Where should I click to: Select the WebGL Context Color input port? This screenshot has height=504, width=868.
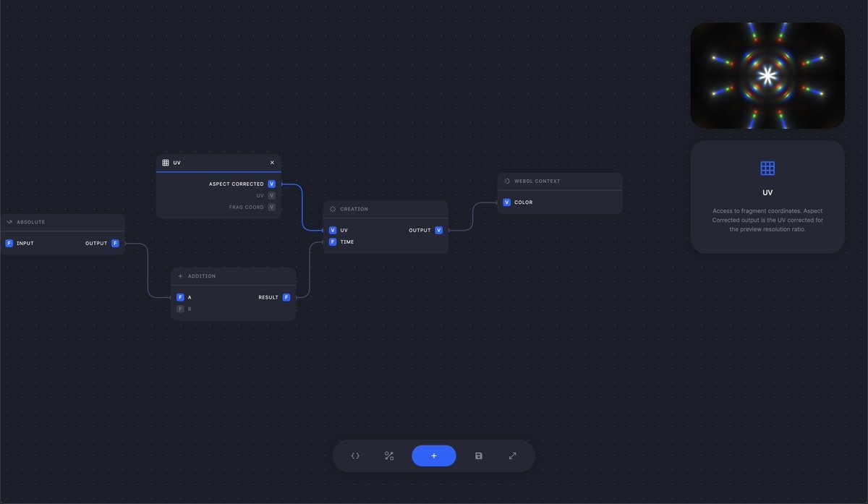tap(506, 202)
